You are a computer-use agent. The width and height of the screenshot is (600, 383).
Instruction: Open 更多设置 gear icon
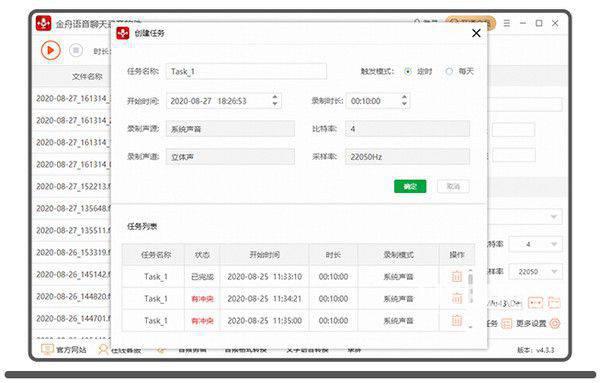555,324
